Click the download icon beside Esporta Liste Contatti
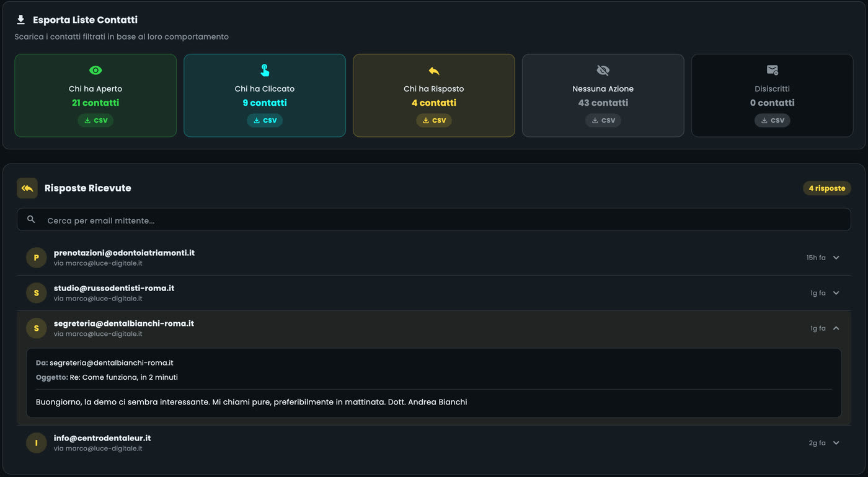Image resolution: width=868 pixels, height=477 pixels. click(21, 20)
